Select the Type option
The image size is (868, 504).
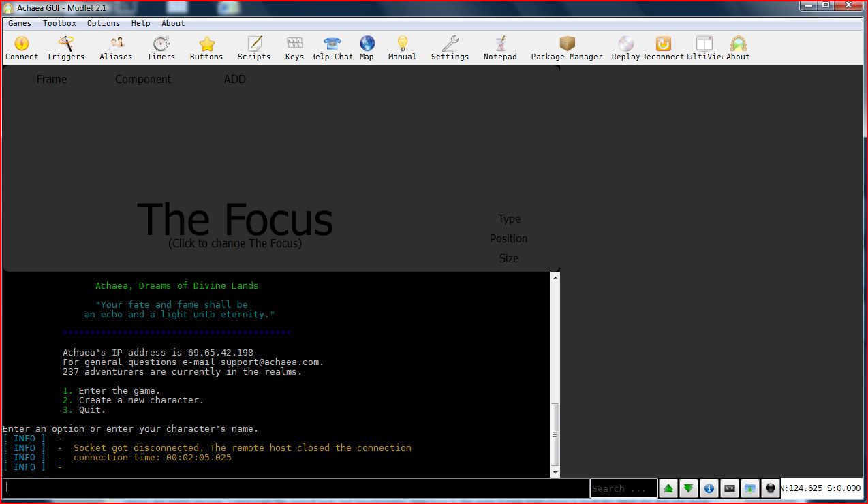tap(509, 219)
